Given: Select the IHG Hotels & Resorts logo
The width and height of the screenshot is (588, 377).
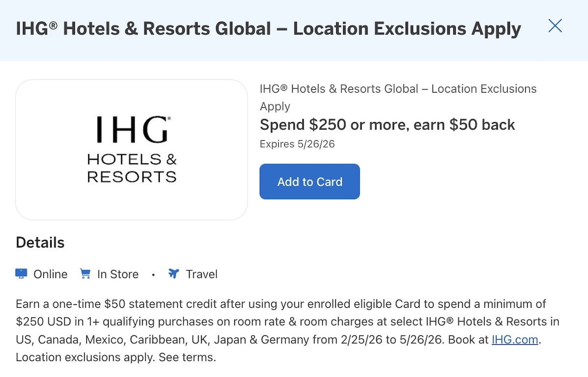Looking at the screenshot, I should click(x=132, y=150).
